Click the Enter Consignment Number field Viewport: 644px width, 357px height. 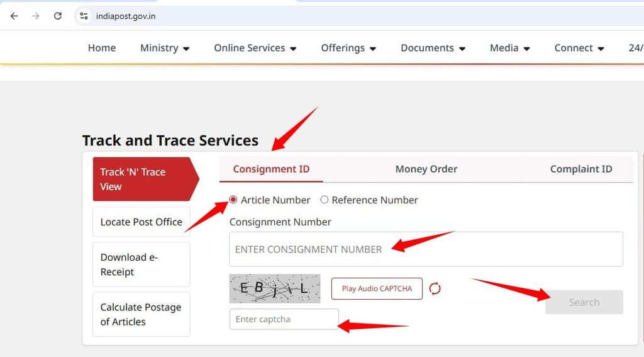(x=426, y=249)
